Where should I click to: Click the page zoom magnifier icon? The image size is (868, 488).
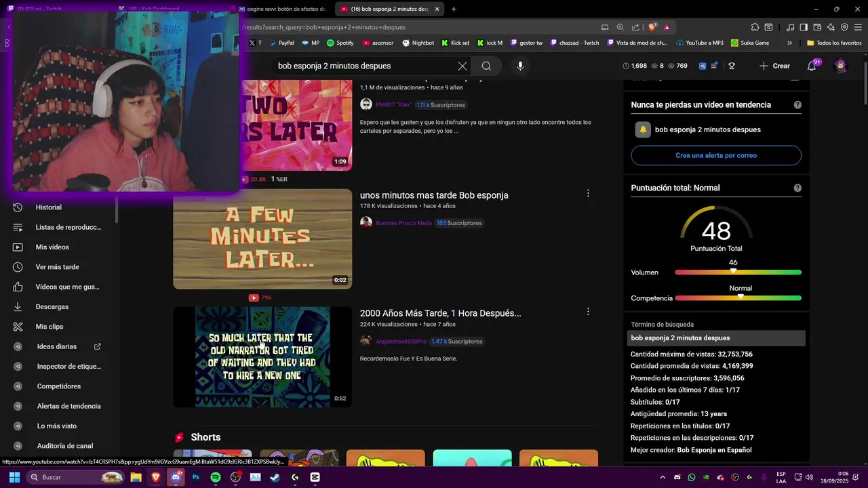[x=620, y=27]
